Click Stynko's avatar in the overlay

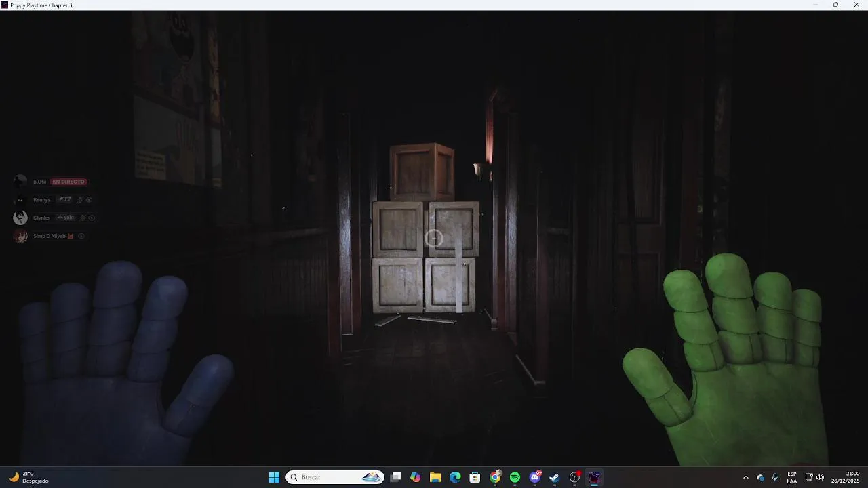[20, 218]
